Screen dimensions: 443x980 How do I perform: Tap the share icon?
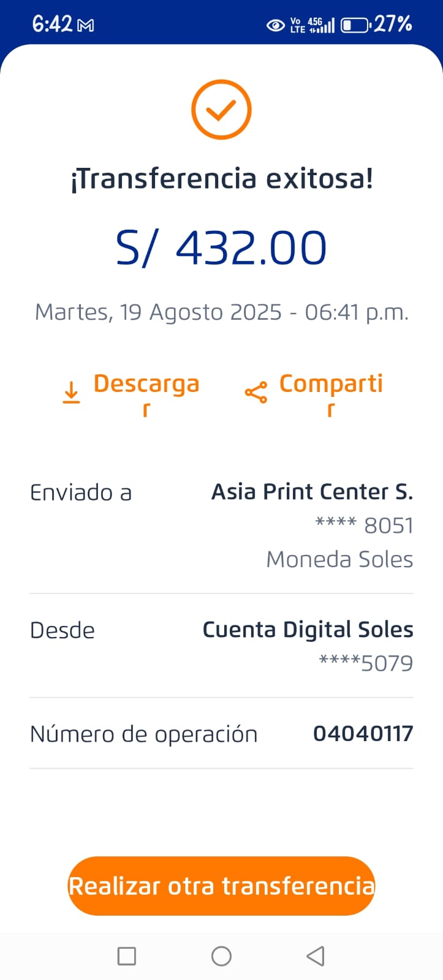click(x=256, y=392)
